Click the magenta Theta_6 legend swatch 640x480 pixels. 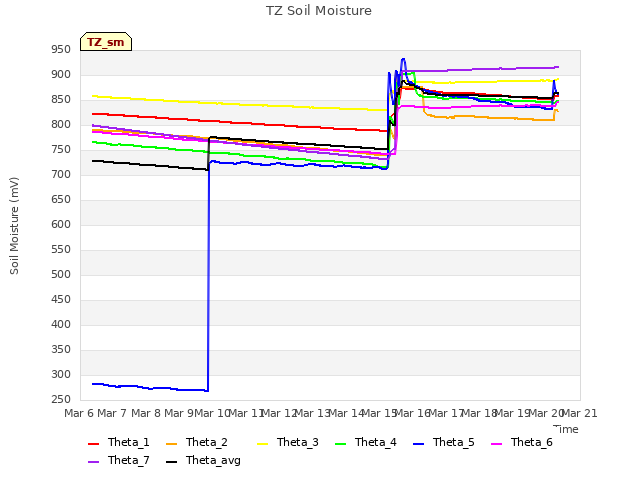pyautogui.click(x=496, y=444)
